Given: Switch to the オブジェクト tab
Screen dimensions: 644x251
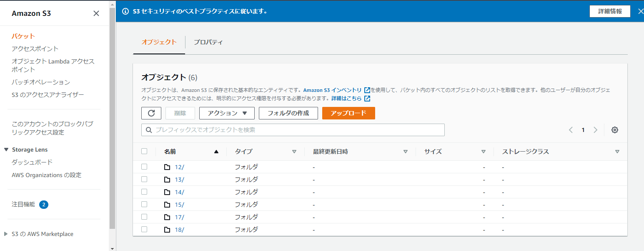Looking at the screenshot, I should pos(159,42).
